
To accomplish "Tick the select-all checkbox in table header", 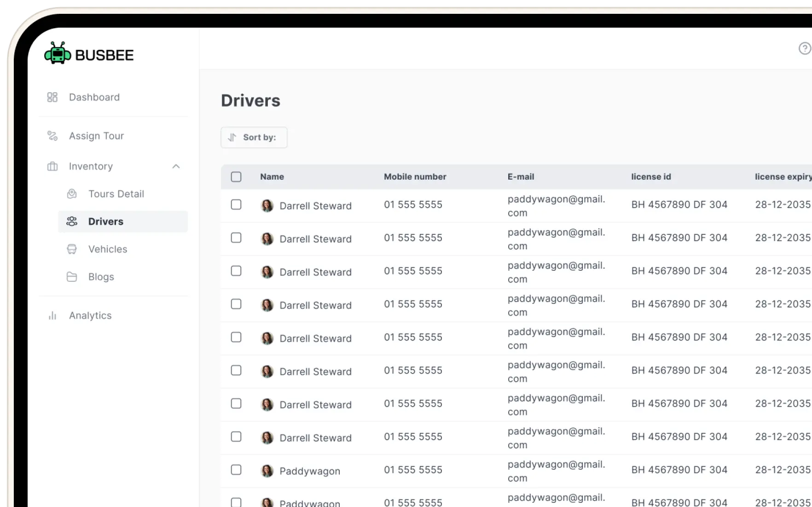I will coord(236,177).
